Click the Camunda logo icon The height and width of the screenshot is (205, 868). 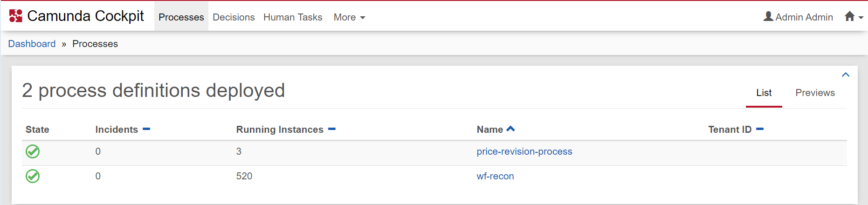click(x=16, y=16)
